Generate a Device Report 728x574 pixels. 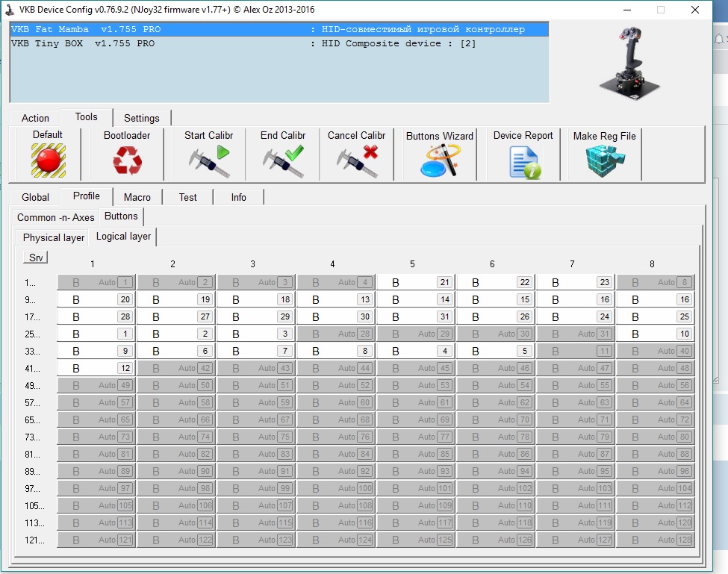523,161
